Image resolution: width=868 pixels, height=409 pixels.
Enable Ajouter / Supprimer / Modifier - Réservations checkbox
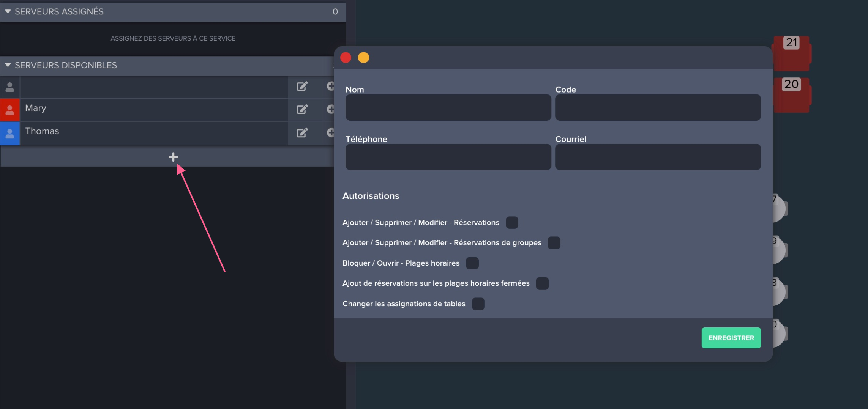coord(512,223)
